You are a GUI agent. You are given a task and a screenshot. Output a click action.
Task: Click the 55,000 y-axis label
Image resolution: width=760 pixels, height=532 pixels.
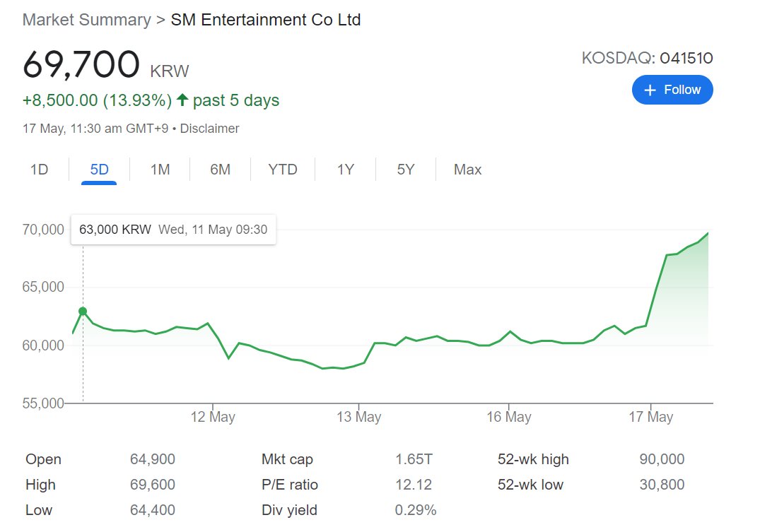coord(43,403)
